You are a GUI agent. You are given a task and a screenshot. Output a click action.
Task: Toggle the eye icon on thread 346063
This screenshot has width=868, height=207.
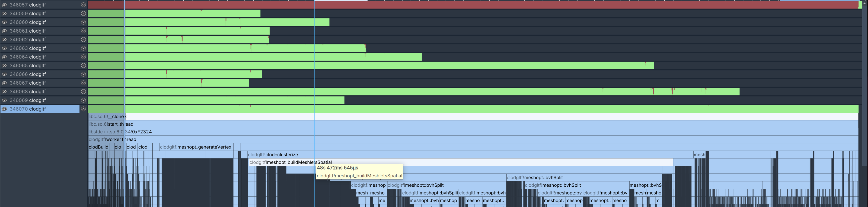point(4,48)
